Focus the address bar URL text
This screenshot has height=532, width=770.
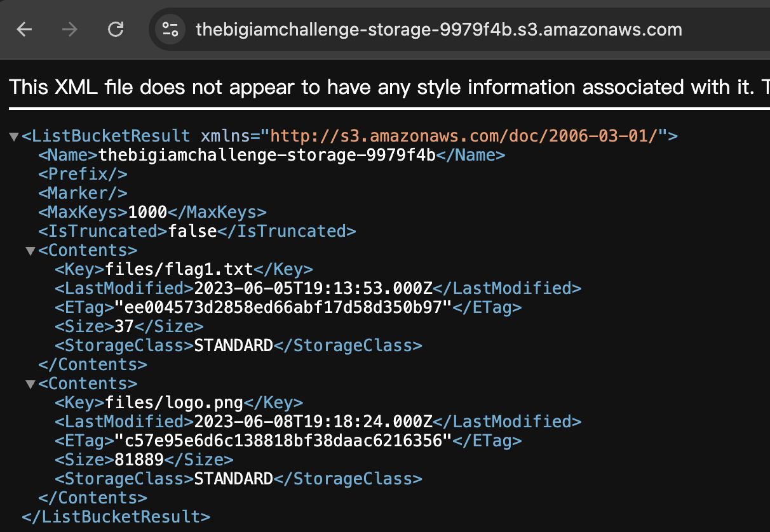(x=439, y=29)
